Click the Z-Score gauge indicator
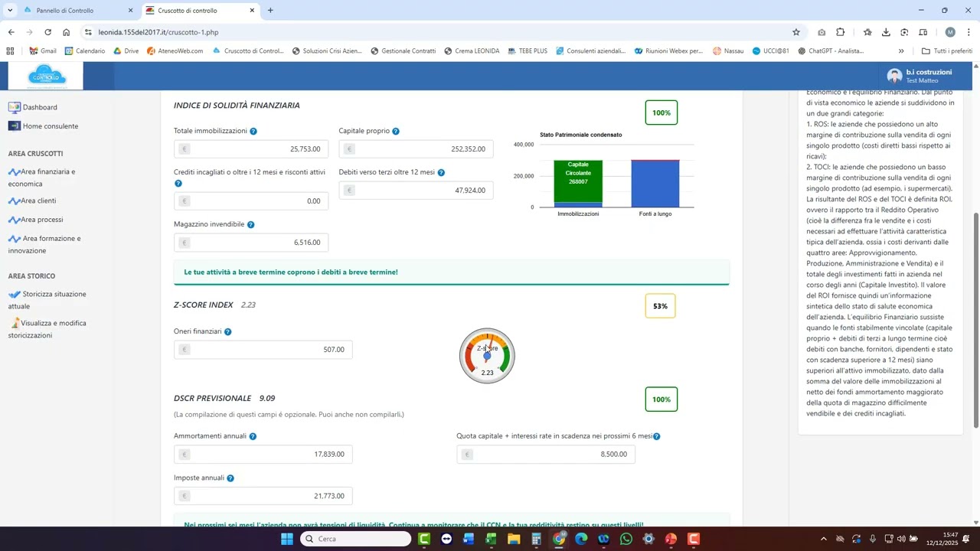 click(x=487, y=356)
